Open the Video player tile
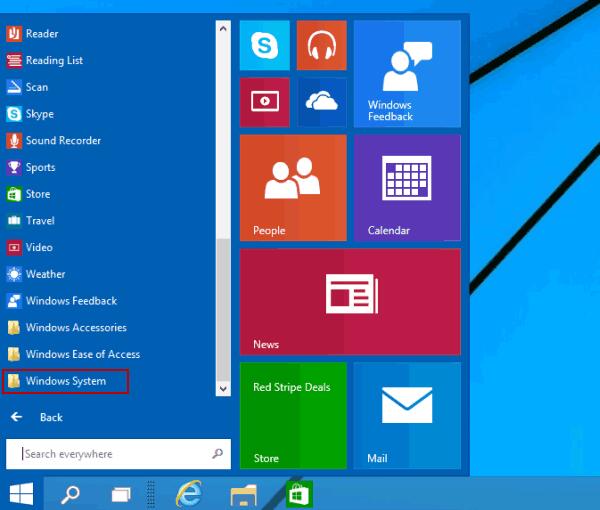 coord(264,102)
